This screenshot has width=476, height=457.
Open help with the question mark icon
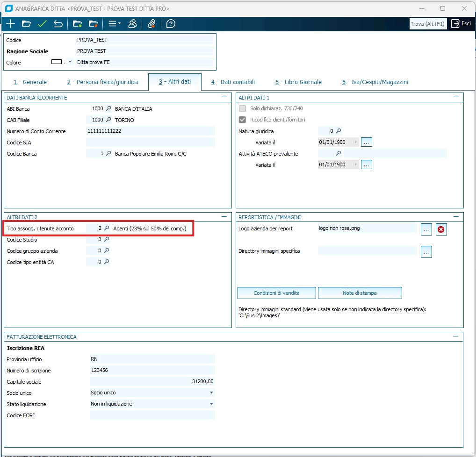pyautogui.click(x=171, y=24)
